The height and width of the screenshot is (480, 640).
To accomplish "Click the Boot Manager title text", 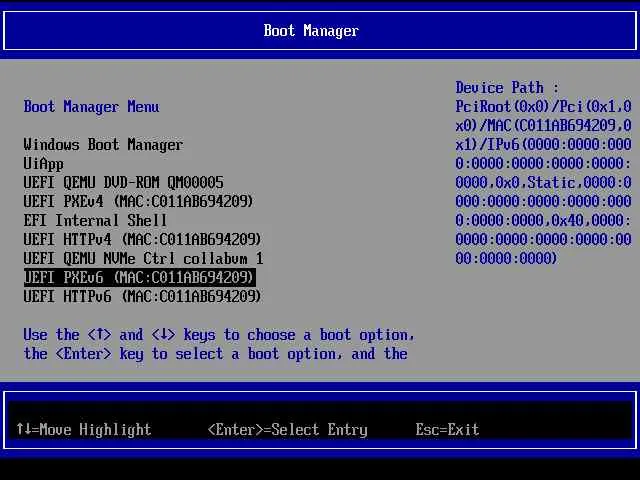I will pos(311,31).
